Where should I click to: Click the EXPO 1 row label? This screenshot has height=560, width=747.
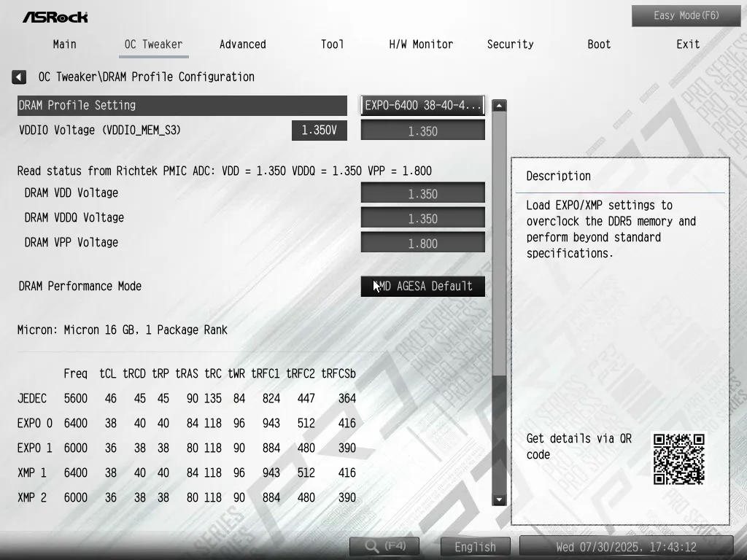(x=35, y=448)
